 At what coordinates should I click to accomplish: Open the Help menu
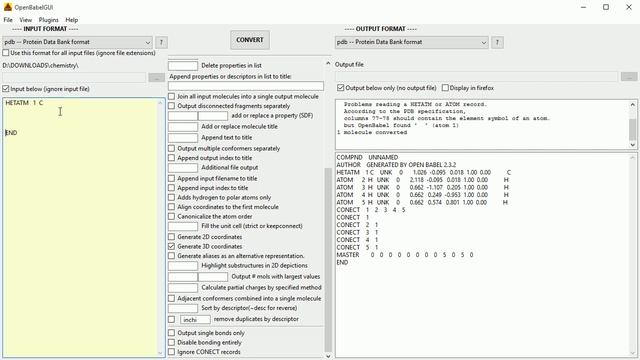pyautogui.click(x=72, y=20)
